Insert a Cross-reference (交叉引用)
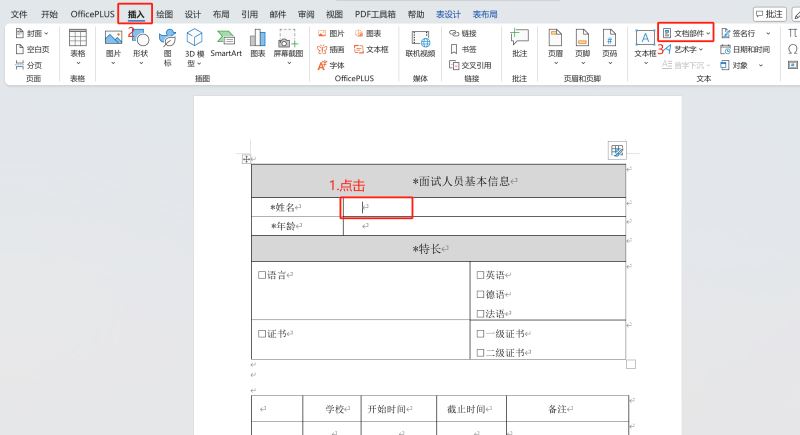Image resolution: width=800 pixels, height=435 pixels. [x=470, y=65]
